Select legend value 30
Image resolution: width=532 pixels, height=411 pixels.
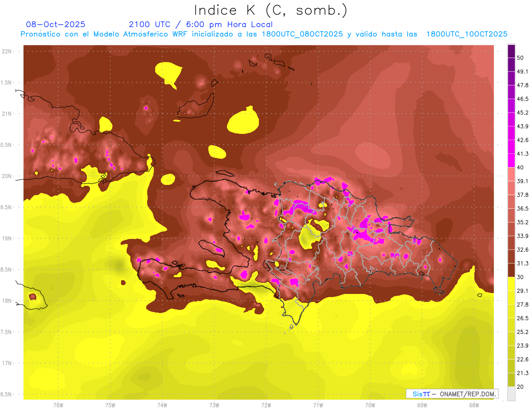coord(520,277)
